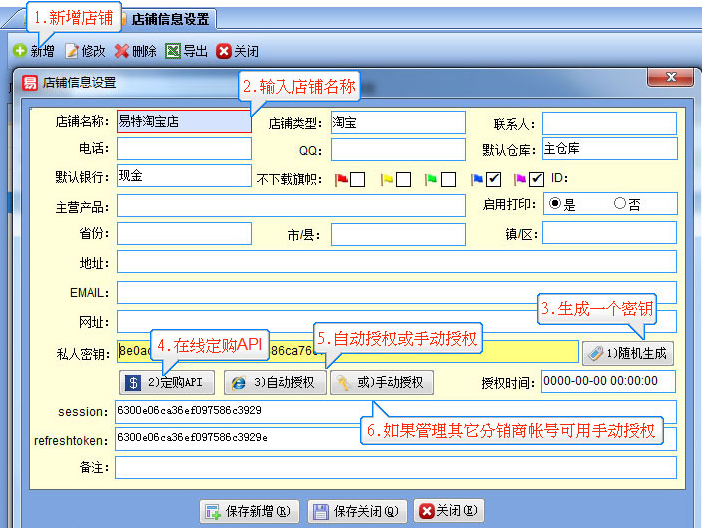Click the blue flag icon
This screenshot has width=702, height=528.
click(477, 179)
